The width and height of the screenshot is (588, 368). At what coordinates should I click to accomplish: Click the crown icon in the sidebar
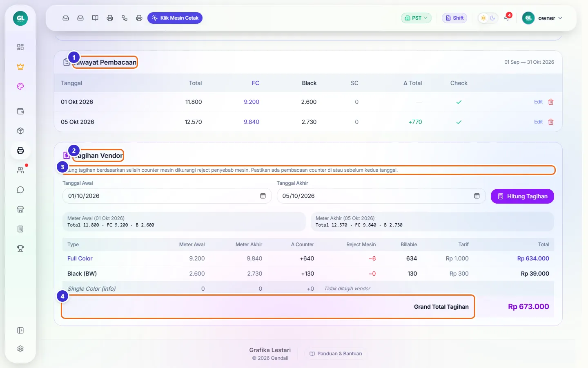[x=20, y=67]
